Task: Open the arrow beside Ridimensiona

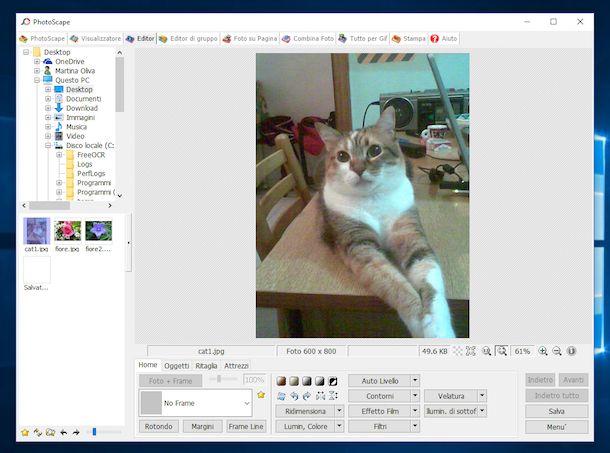Action: (x=339, y=411)
